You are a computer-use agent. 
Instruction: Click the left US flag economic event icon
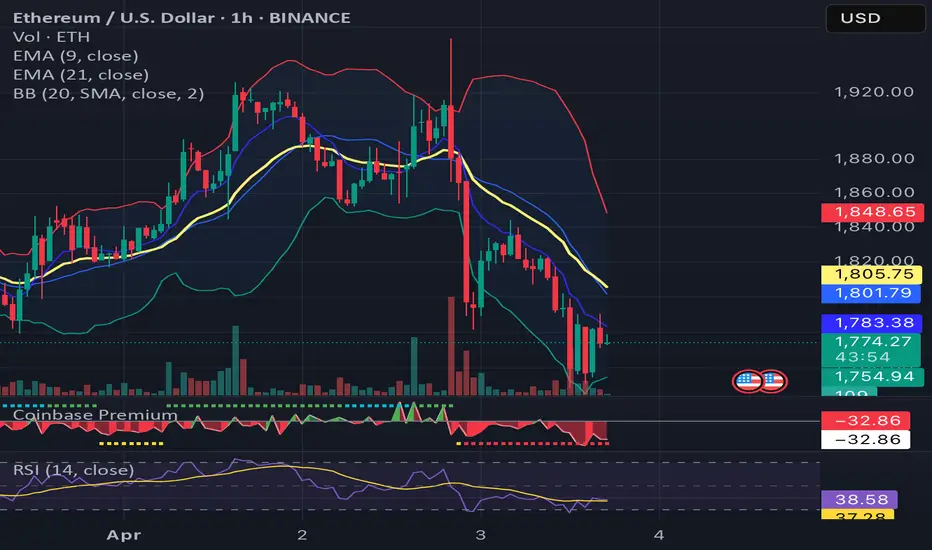click(748, 381)
